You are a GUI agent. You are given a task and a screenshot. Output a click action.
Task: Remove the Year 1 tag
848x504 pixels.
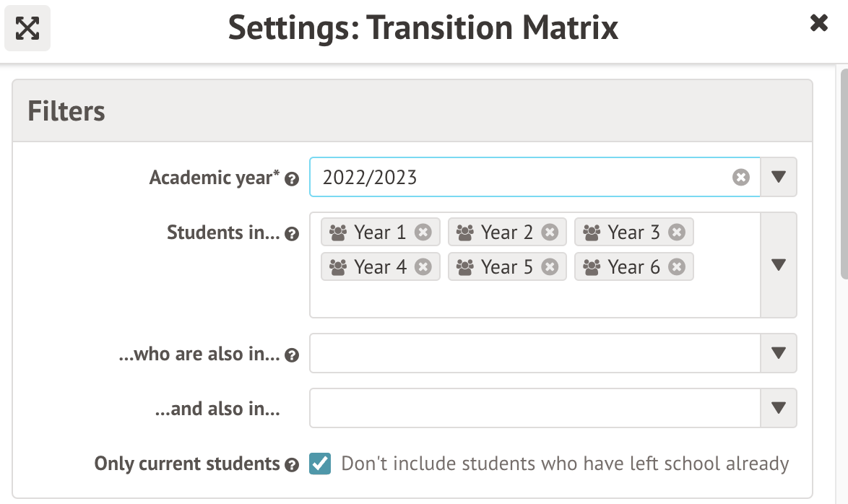(423, 233)
